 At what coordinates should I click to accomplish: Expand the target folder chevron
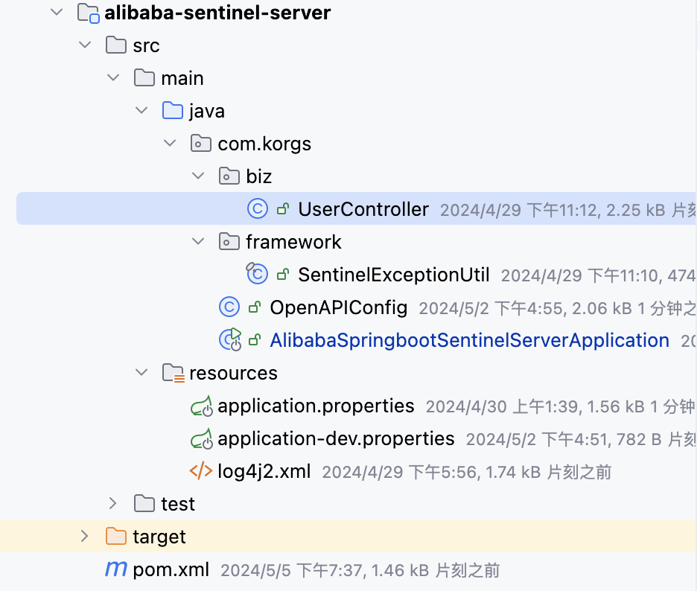coord(85,536)
